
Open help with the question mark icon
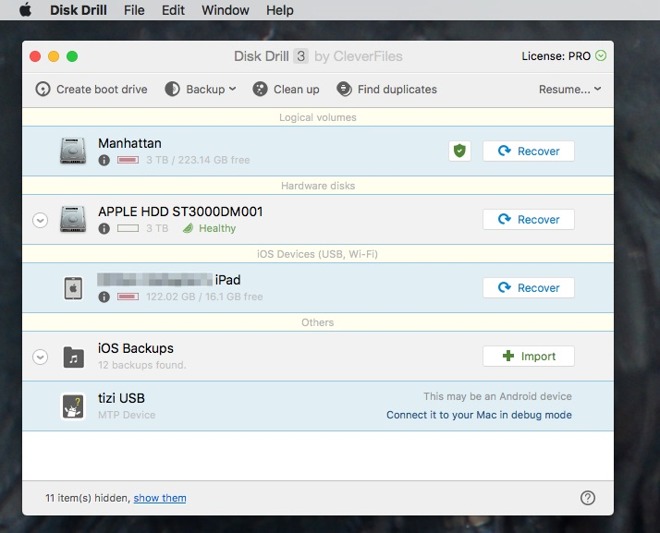(x=588, y=498)
